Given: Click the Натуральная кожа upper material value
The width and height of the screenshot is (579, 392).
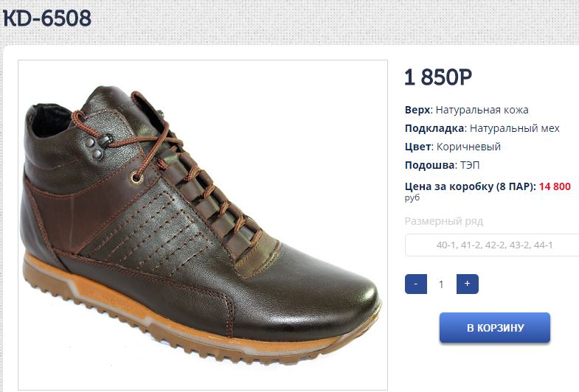Looking at the screenshot, I should click(482, 110).
